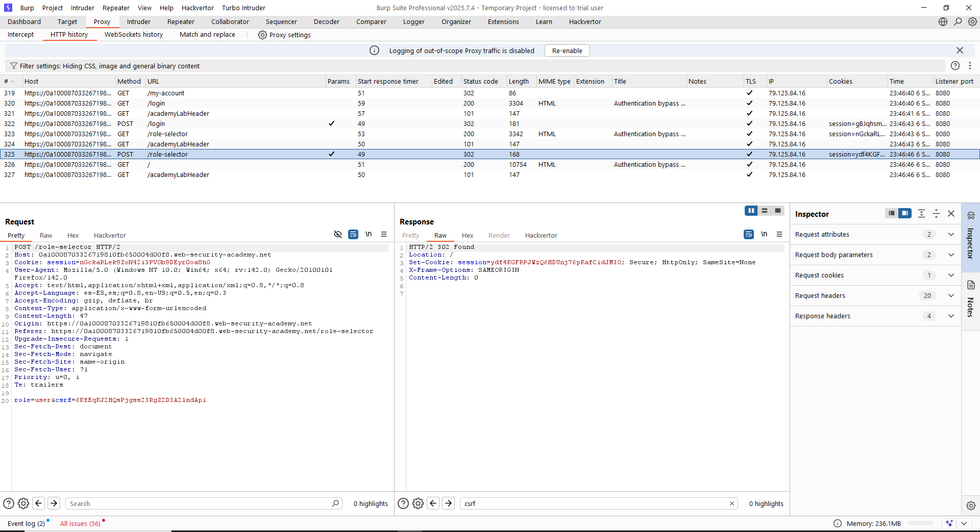The image size is (980, 532).
Task: Open request search settings gear icon
Action: 23,503
